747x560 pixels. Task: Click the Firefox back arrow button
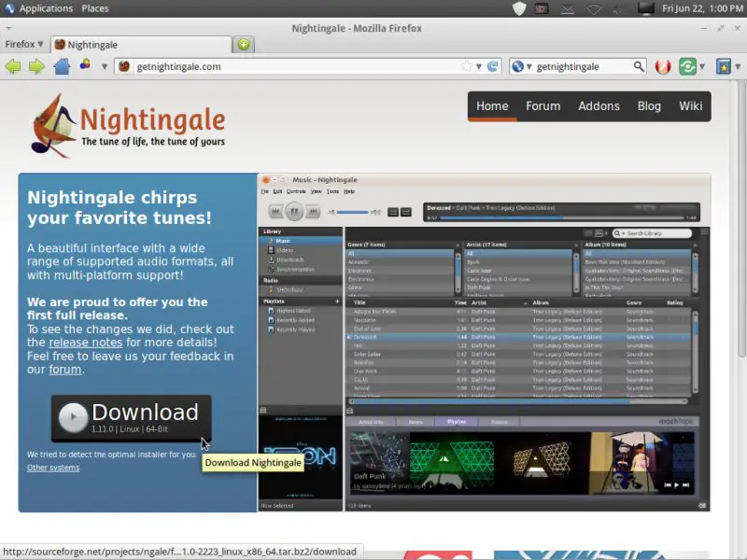[x=13, y=66]
